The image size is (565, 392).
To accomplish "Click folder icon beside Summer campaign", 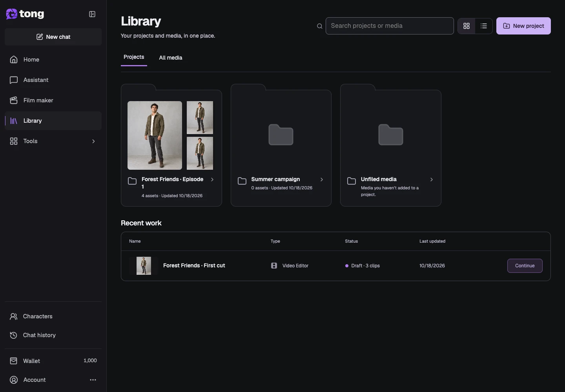I will tap(242, 181).
